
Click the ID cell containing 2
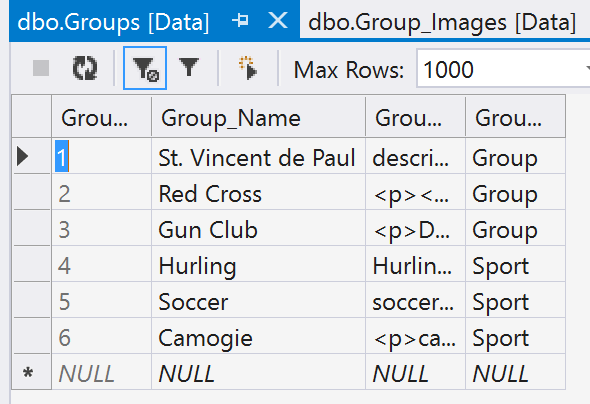click(x=102, y=192)
